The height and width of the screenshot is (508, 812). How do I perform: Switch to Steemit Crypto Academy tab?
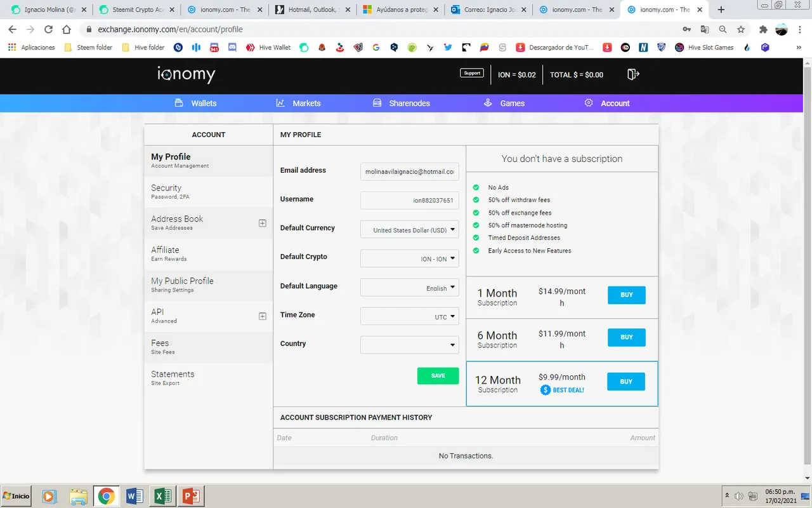136,10
